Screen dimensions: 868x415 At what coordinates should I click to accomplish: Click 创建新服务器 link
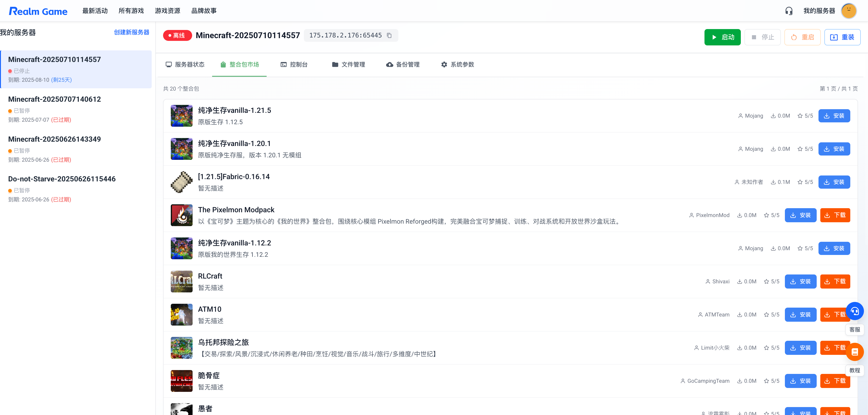131,32
